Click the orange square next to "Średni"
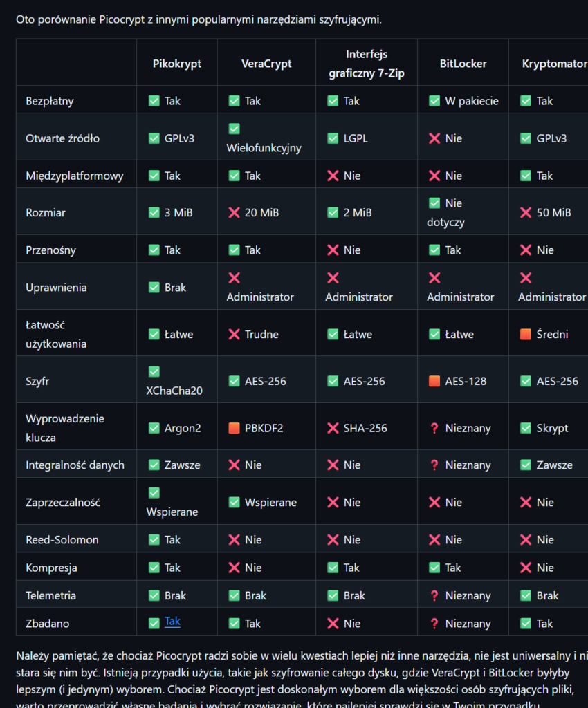 (x=526, y=334)
